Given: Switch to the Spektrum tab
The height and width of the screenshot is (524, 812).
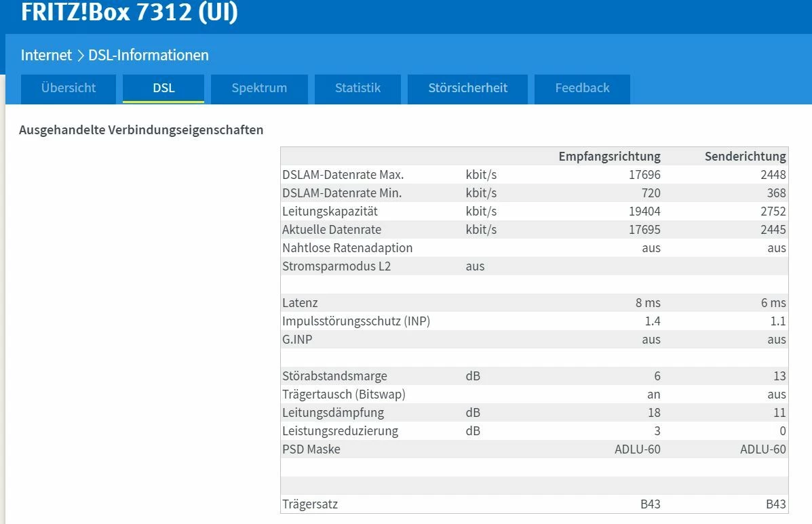Looking at the screenshot, I should 259,88.
